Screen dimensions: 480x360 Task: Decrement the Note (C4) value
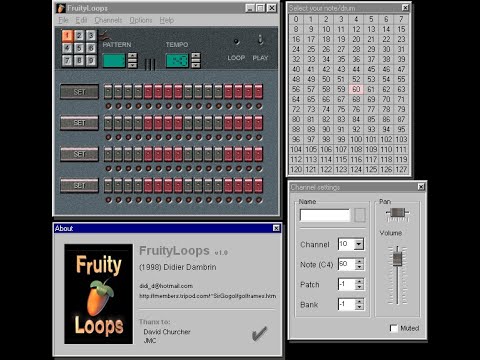tap(359, 267)
